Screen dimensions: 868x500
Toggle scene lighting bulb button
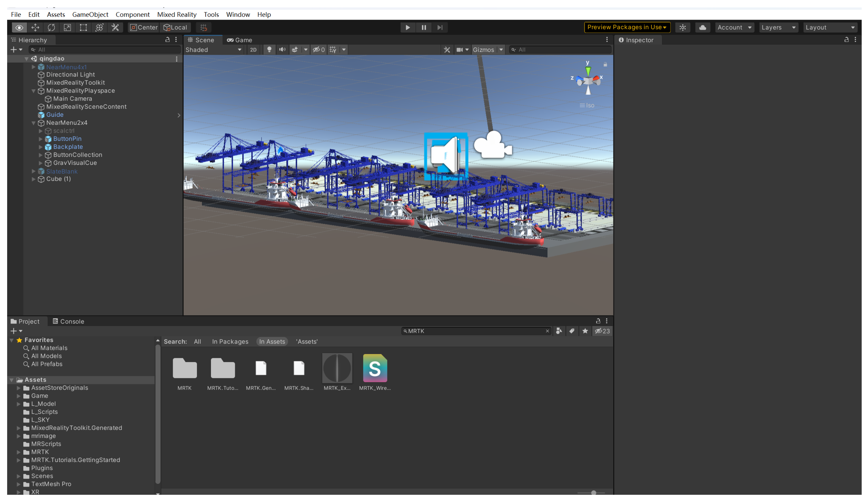point(269,50)
